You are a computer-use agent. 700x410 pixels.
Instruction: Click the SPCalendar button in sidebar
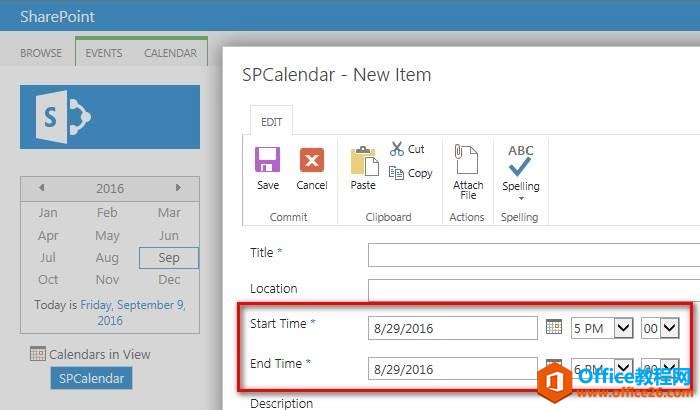click(x=92, y=378)
